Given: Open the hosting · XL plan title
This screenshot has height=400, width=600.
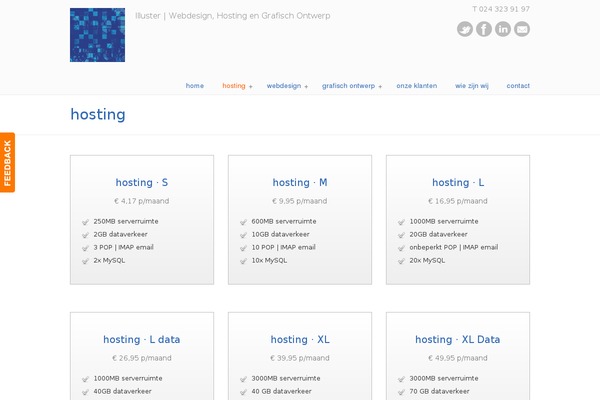Looking at the screenshot, I should (300, 340).
